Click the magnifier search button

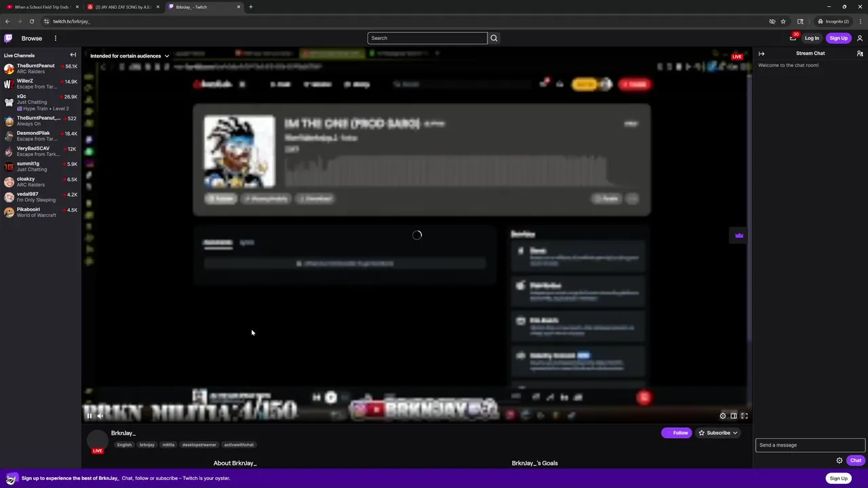494,38
